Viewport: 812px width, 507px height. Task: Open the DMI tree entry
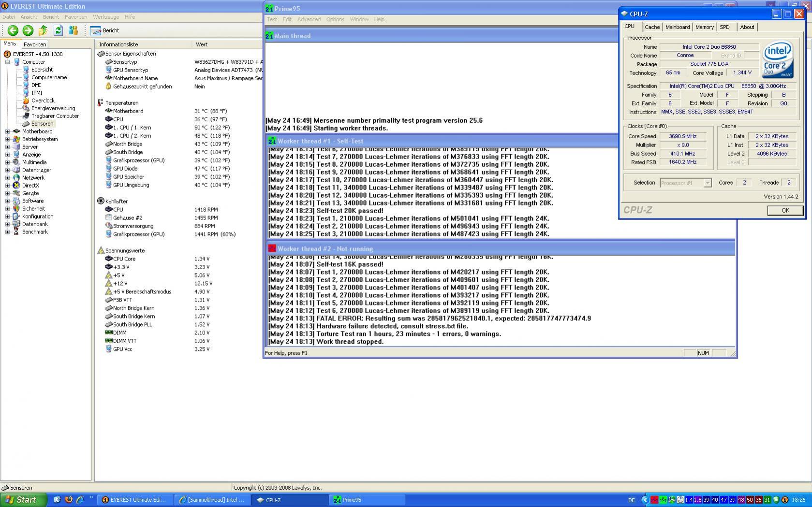[x=36, y=85]
